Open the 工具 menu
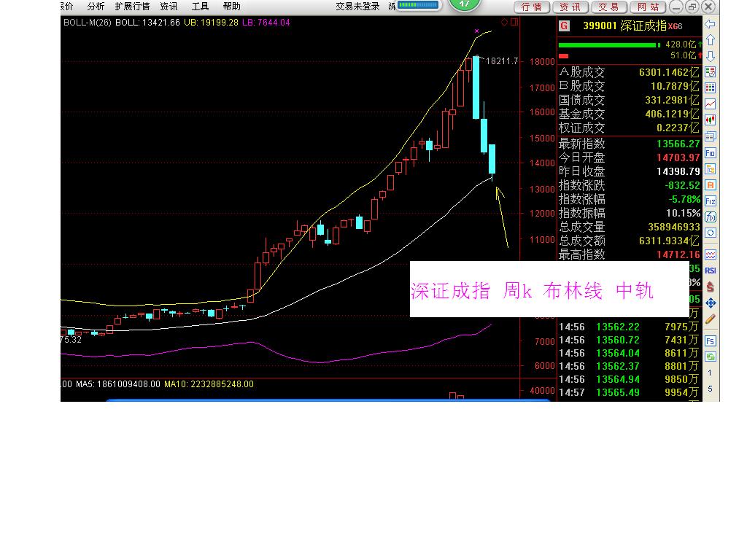 pyautogui.click(x=200, y=6)
